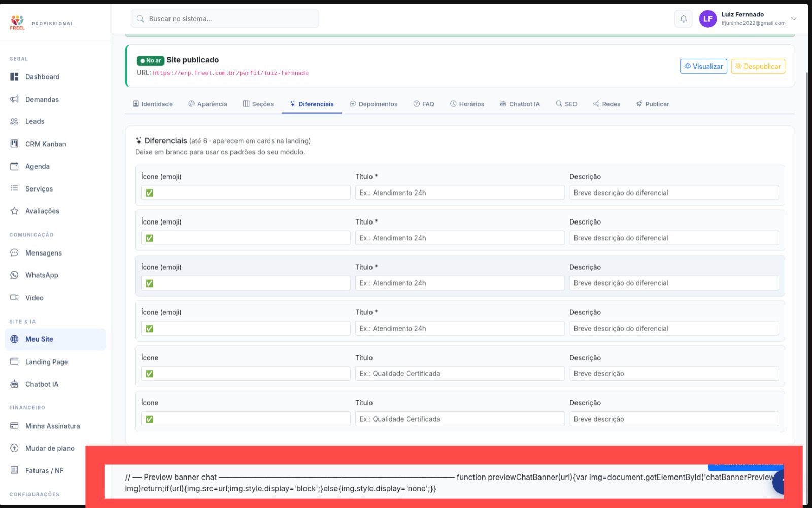The height and width of the screenshot is (508, 812).
Task: Open Chatbot IA in the sidebar
Action: pos(42,384)
